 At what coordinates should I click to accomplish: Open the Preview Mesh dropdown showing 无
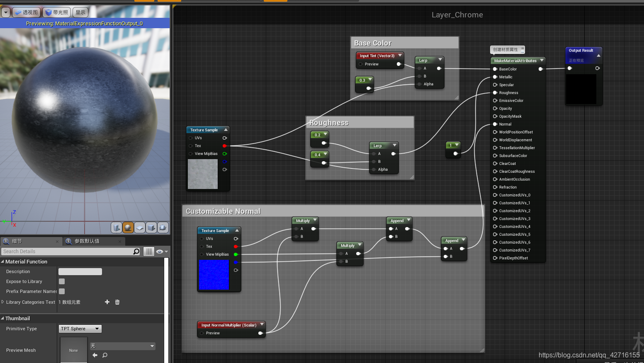pyautogui.click(x=122, y=346)
